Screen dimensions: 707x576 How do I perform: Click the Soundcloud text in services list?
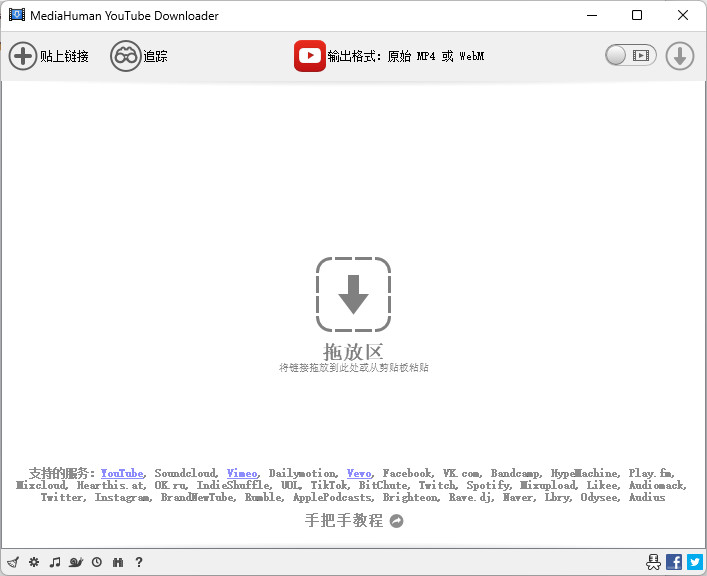tap(185, 473)
